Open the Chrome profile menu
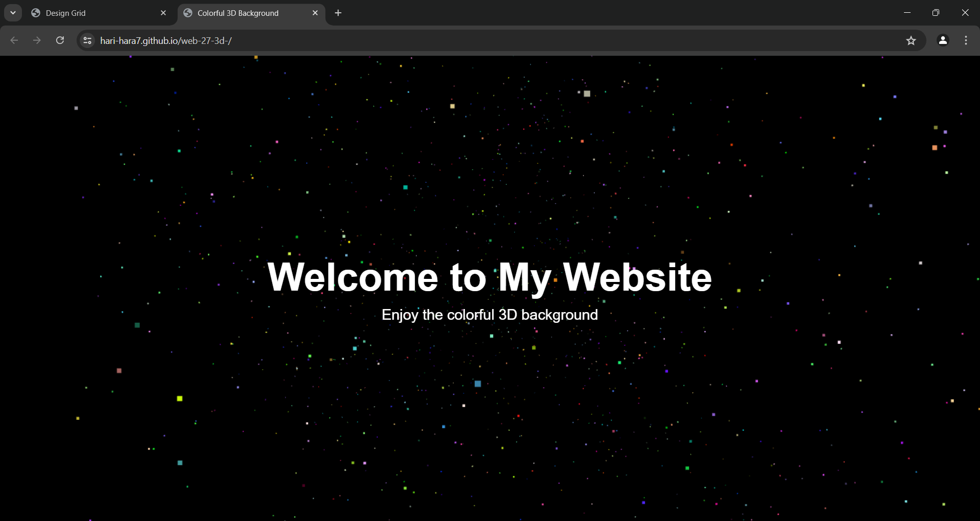This screenshot has width=980, height=521. tap(943, 40)
